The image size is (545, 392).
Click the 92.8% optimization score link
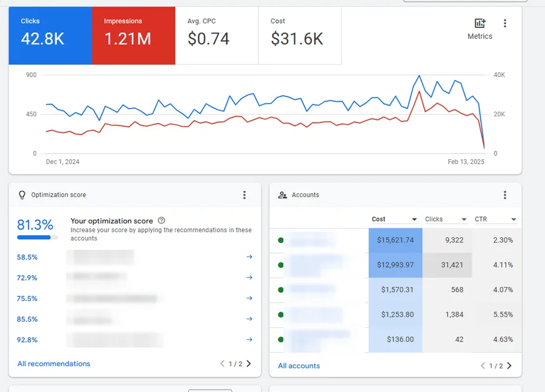27,340
